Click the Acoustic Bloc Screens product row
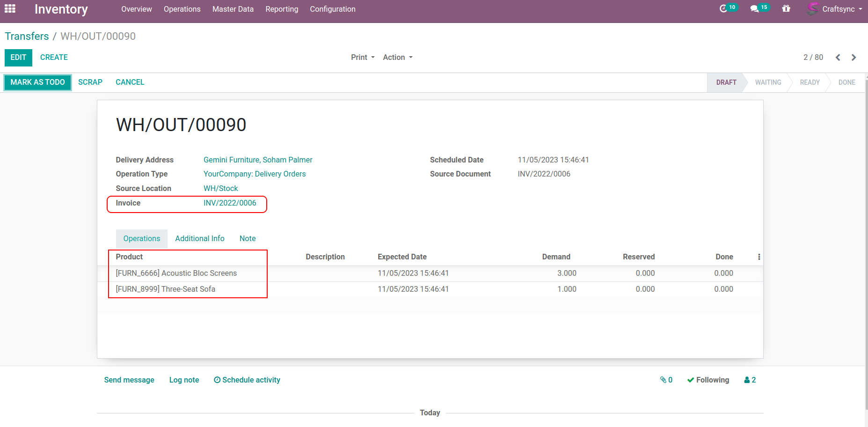868x427 pixels. (x=176, y=273)
